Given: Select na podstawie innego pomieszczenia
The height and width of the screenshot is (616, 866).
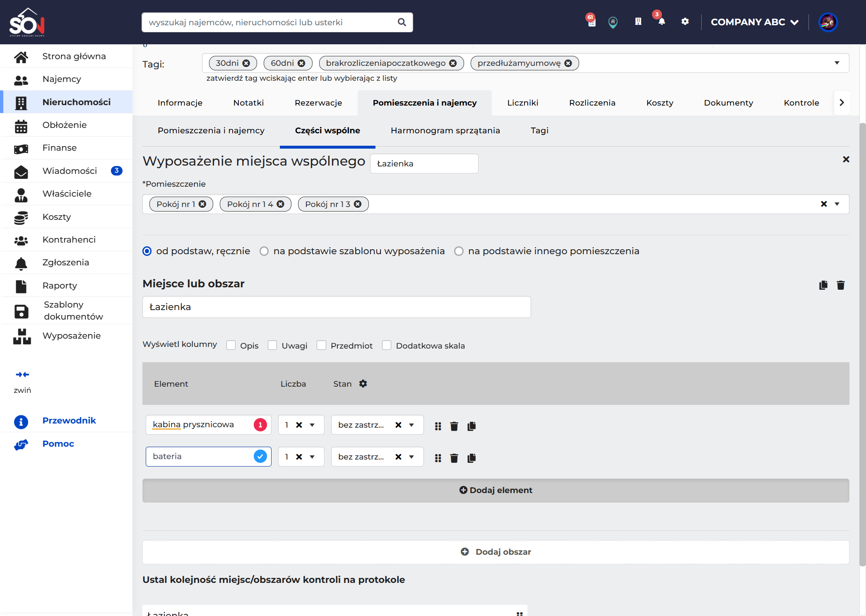Looking at the screenshot, I should pos(459,251).
